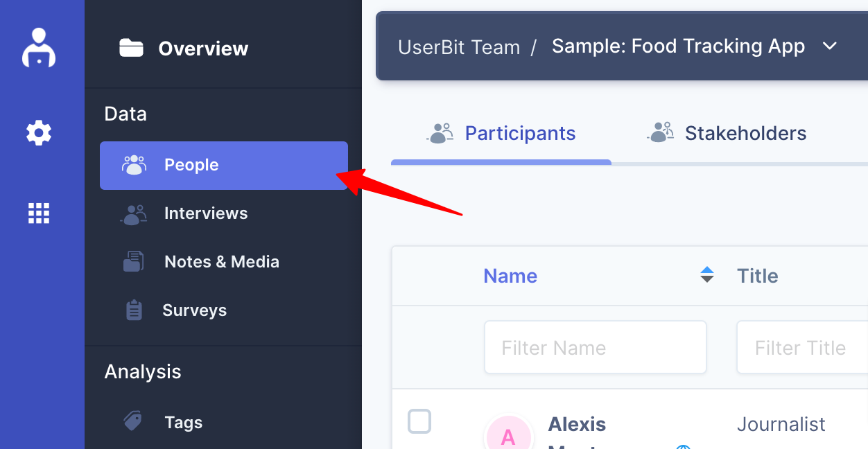This screenshot has width=868, height=449.
Task: Click the Overview folder icon
Action: click(131, 48)
